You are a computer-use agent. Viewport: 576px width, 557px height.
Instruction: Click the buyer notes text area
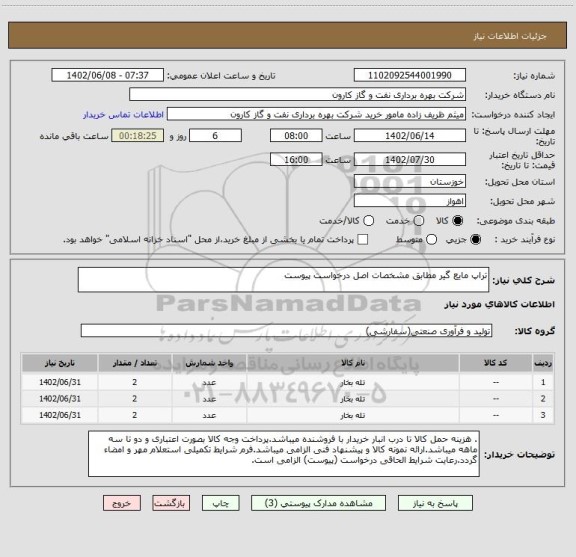pos(284,454)
